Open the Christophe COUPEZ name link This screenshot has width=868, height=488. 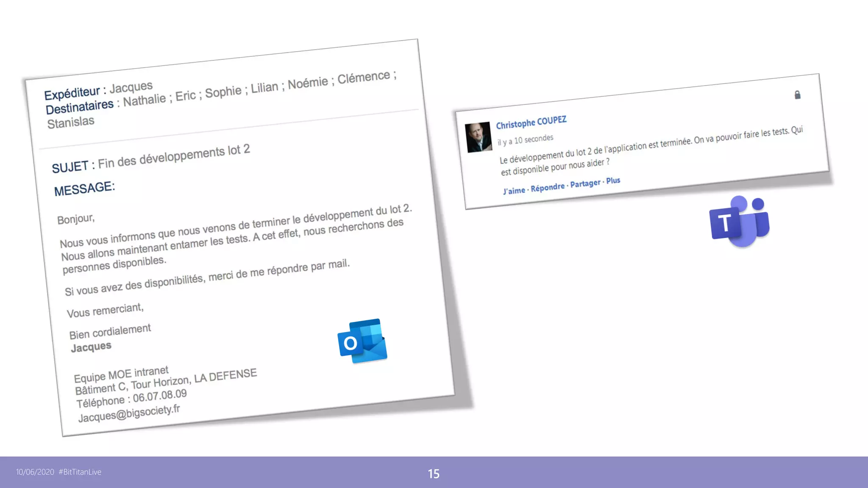click(531, 122)
